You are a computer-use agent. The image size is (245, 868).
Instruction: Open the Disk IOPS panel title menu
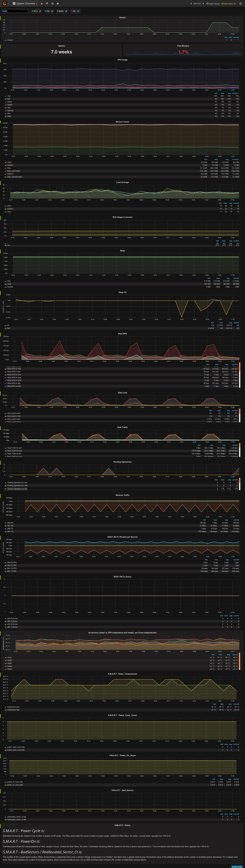pyautogui.click(x=122, y=334)
